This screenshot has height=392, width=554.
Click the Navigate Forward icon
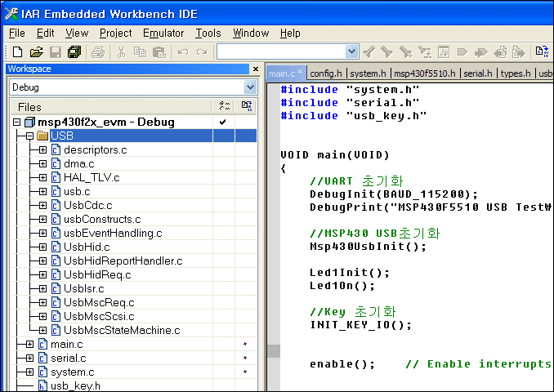point(519,52)
